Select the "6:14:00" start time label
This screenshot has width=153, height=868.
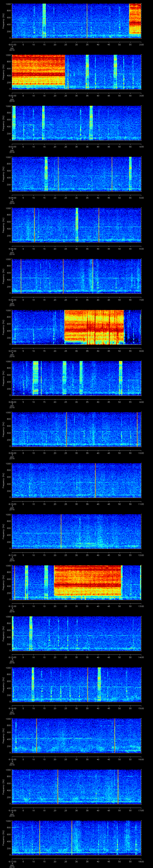[x=12, y=708]
